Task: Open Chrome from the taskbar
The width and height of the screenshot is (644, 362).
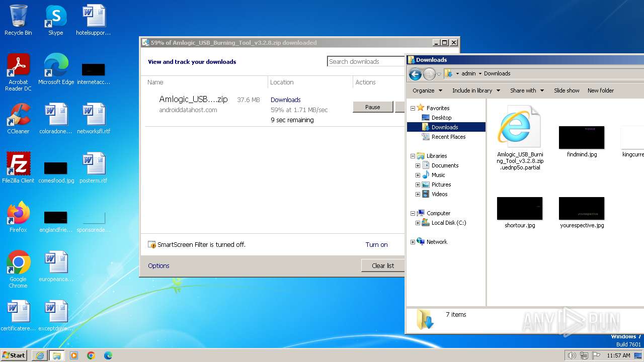Action: click(x=91, y=355)
